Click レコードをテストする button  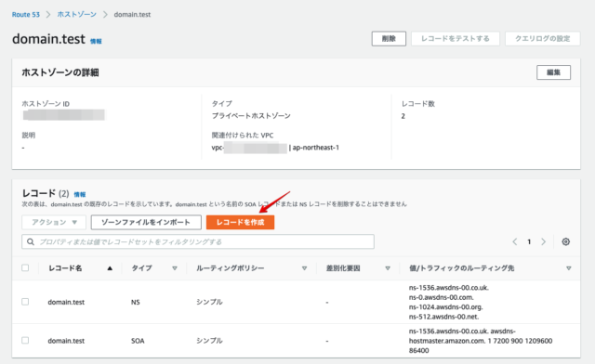pyautogui.click(x=456, y=39)
